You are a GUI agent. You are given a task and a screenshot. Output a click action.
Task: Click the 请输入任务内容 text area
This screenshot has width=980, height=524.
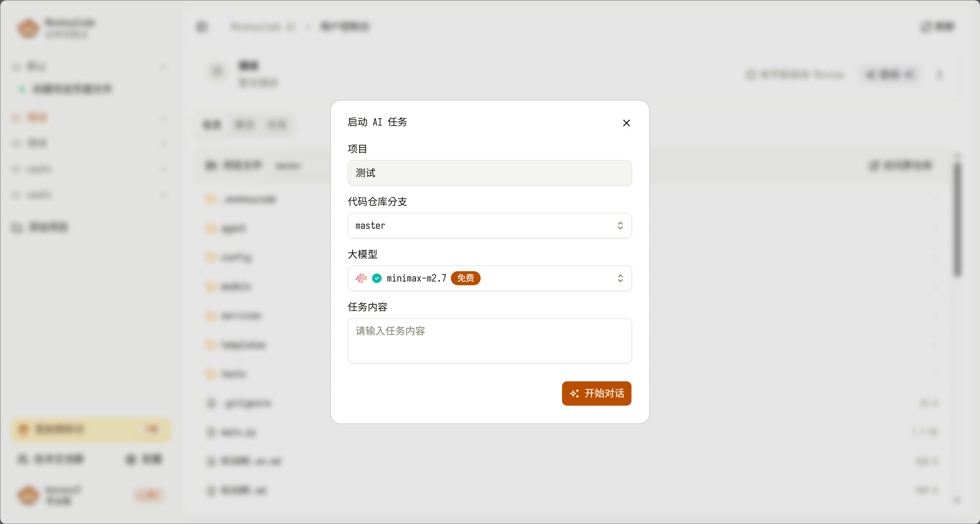(489, 341)
